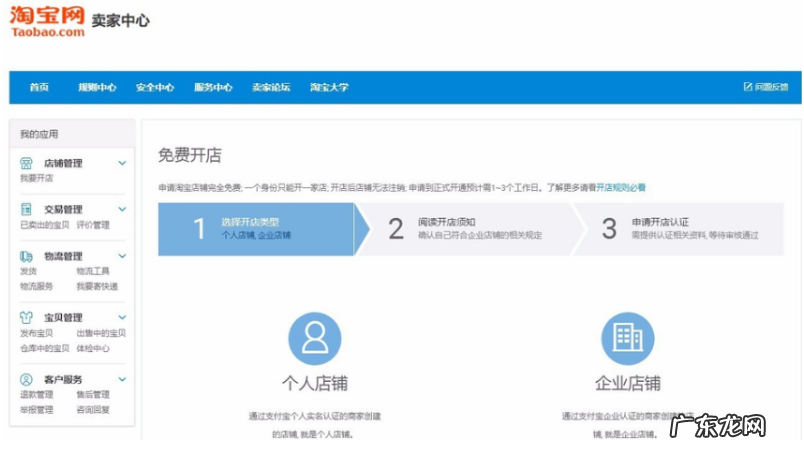This screenshot has height=455, width=804.
Task: Open 物流工具 in sidebar
Action: coord(93,271)
